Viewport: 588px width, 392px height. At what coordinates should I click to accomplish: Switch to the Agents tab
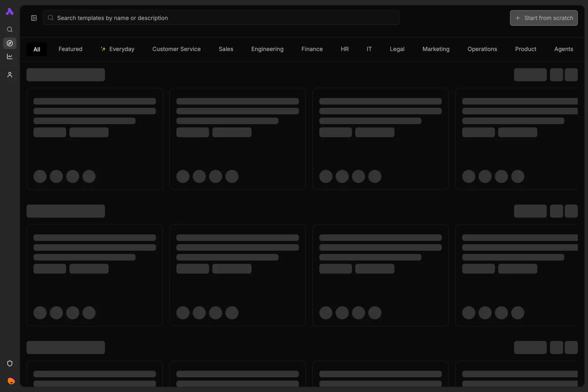564,49
